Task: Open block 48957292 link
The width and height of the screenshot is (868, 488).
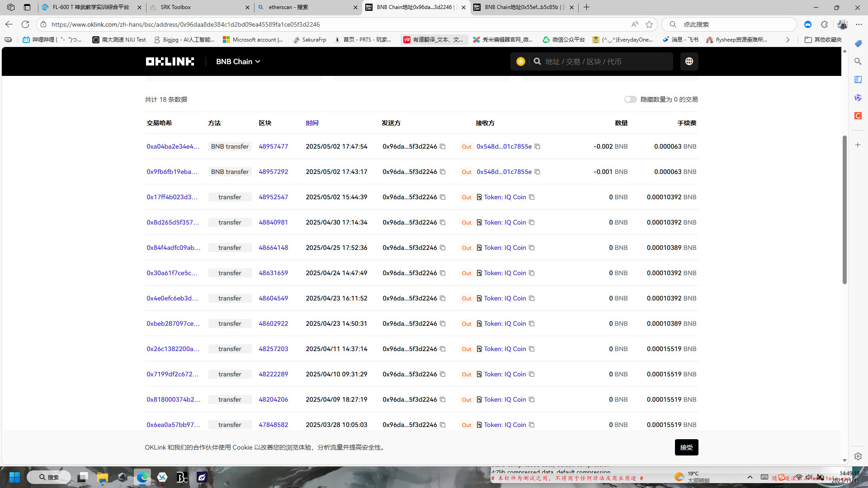Action: coord(273,172)
